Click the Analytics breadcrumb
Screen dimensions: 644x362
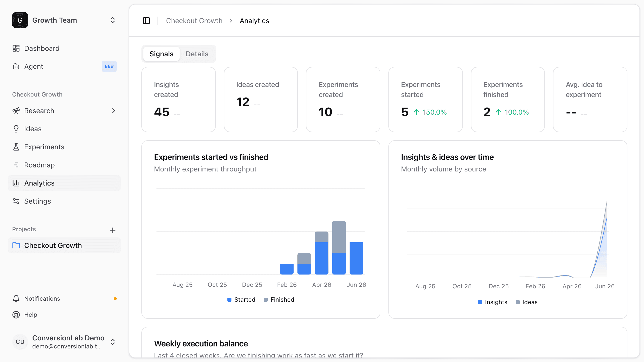(x=254, y=21)
